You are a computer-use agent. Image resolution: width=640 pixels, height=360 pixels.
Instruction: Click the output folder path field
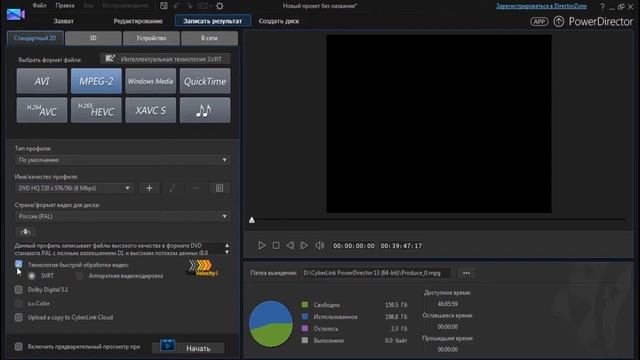click(376, 273)
